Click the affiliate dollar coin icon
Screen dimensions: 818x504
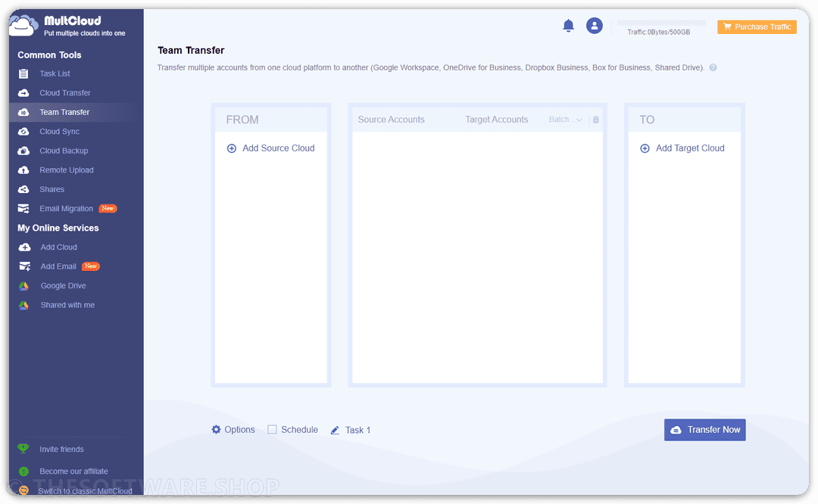click(x=23, y=471)
